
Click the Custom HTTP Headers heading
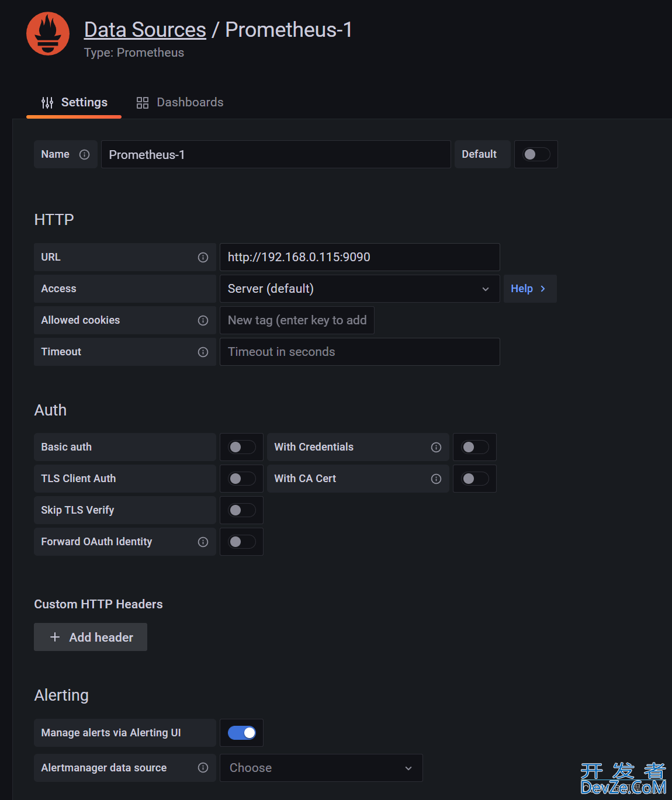[x=98, y=604]
